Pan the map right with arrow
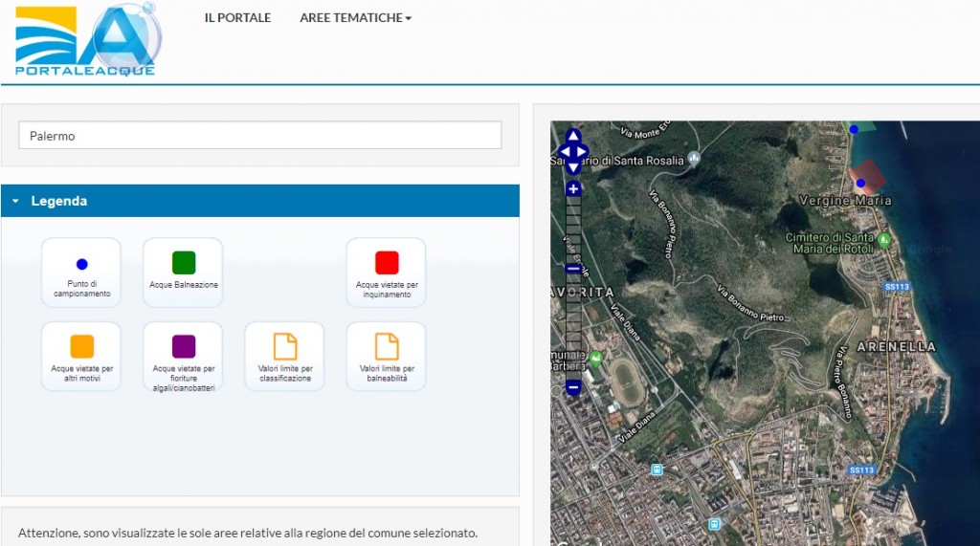The image size is (980, 546). (x=582, y=151)
